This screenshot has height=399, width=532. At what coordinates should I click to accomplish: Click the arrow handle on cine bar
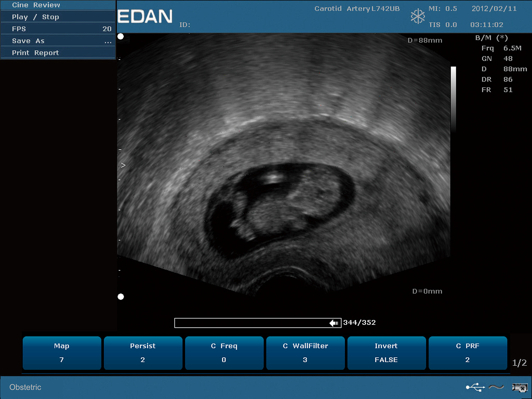(334, 323)
